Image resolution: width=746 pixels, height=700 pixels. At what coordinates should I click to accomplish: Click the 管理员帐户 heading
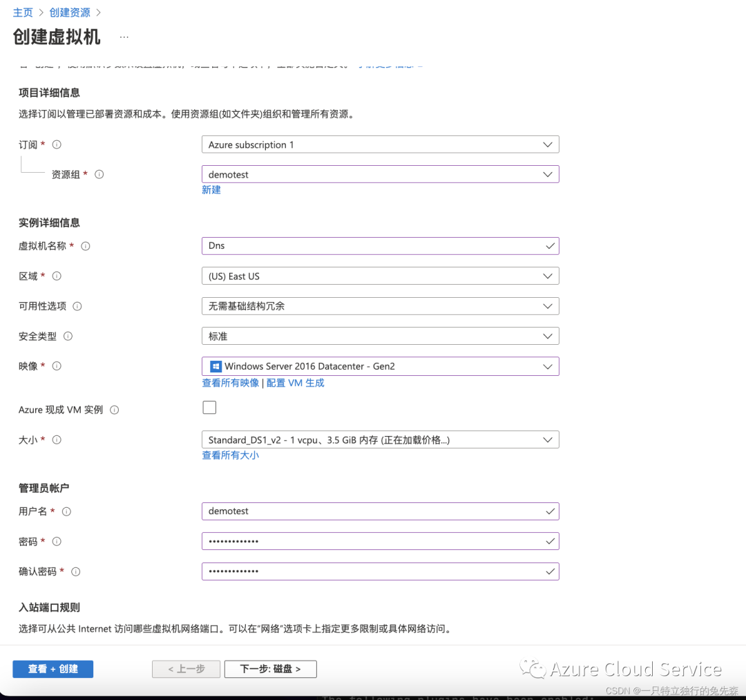44,488
